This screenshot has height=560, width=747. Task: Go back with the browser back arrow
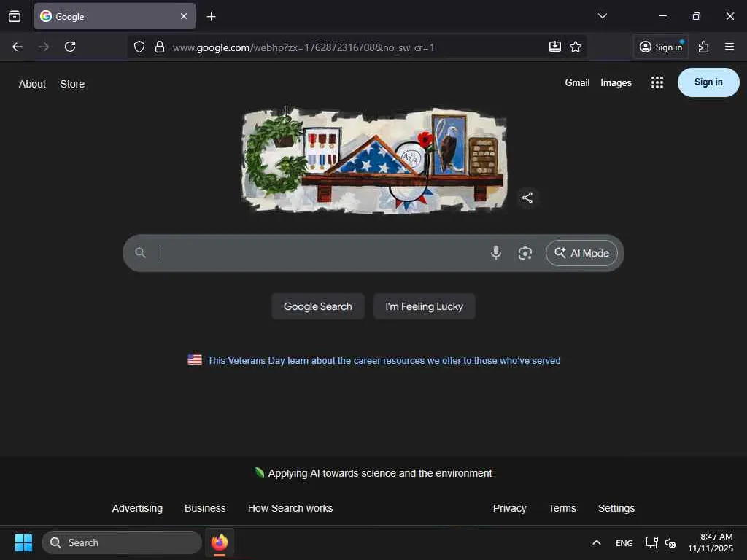click(x=18, y=47)
